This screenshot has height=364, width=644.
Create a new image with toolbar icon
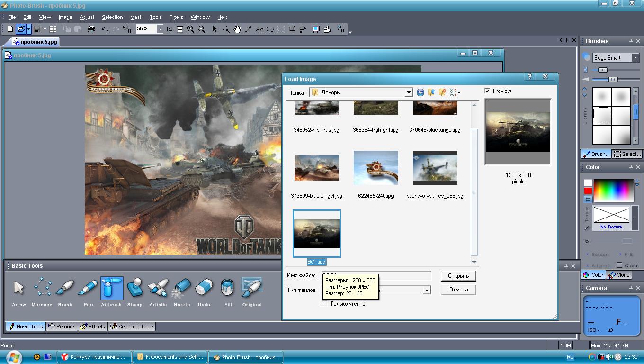point(10,29)
